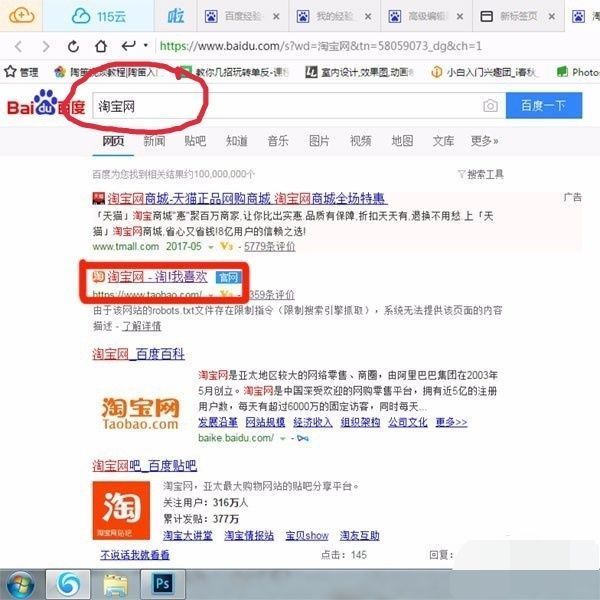The height and width of the screenshot is (600, 600).
Task: Open the 淘宝情报站 link
Action: 249,535
